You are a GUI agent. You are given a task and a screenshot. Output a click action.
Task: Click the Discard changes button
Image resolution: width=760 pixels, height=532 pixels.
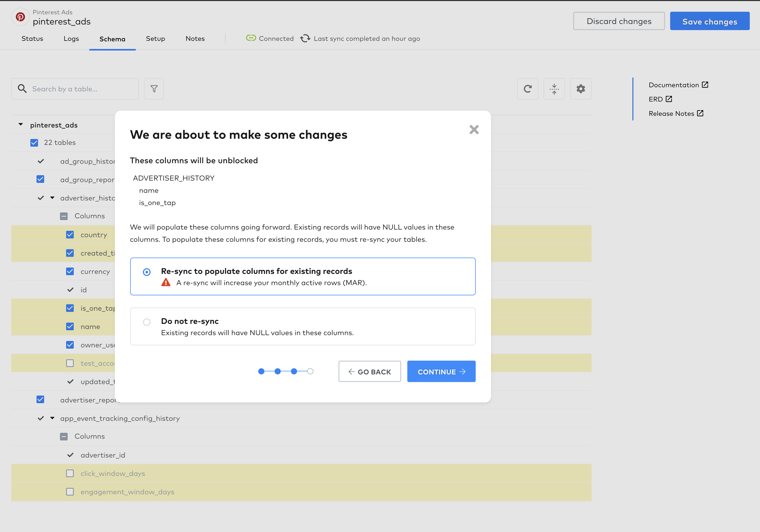619,21
